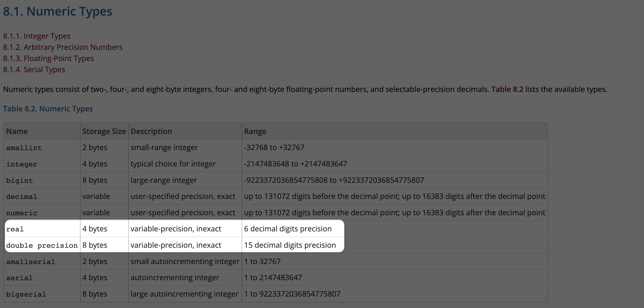The width and height of the screenshot is (644, 308).
Task: Go to 8.1.3. Floating-Point Types section
Action: tap(49, 58)
